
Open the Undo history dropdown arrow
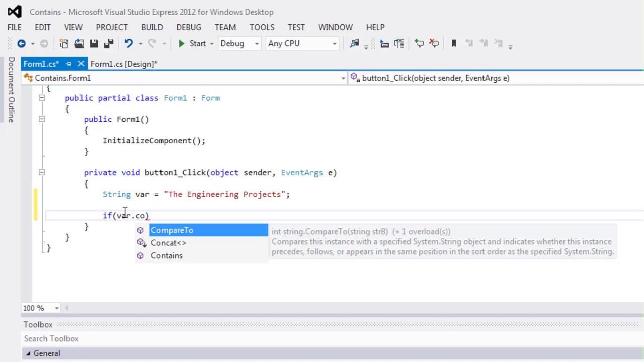(x=140, y=44)
